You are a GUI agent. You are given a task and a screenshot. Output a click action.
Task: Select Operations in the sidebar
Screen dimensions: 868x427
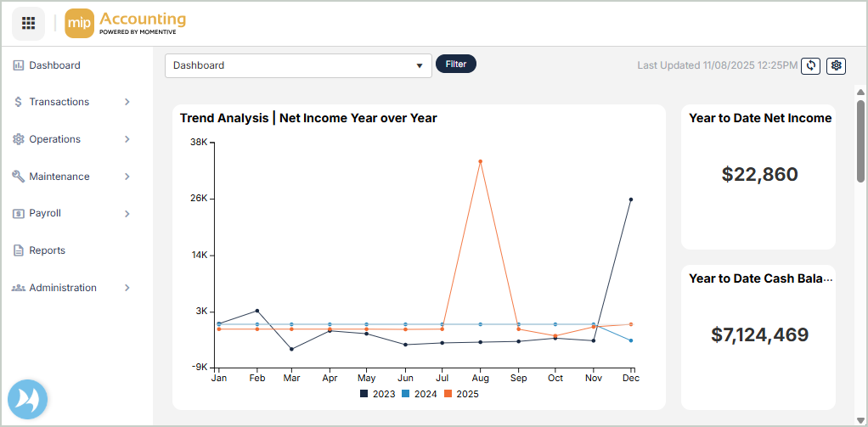(54, 139)
